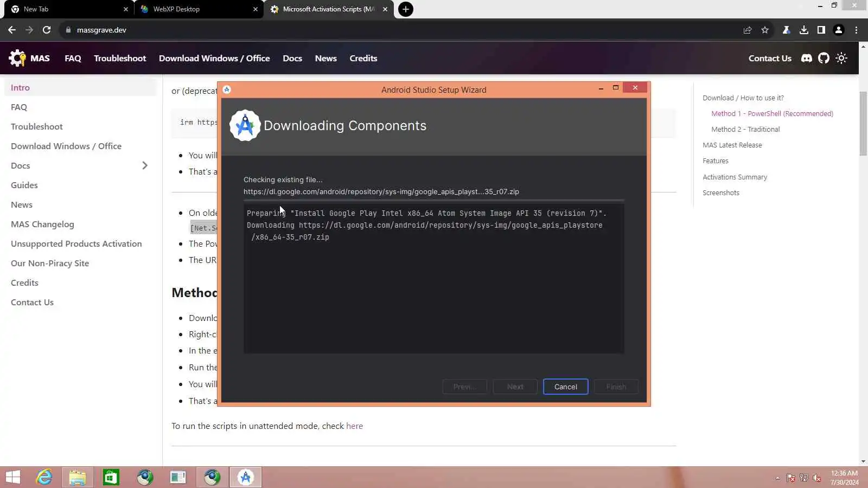Image resolution: width=868 pixels, height=488 pixels.
Task: Bookmark this page with the star icon
Action: (x=765, y=30)
